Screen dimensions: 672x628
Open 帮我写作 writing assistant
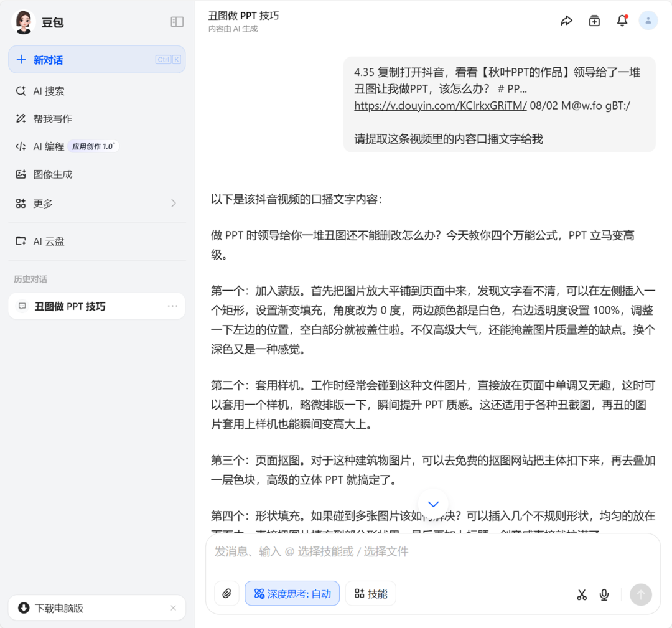(x=97, y=119)
